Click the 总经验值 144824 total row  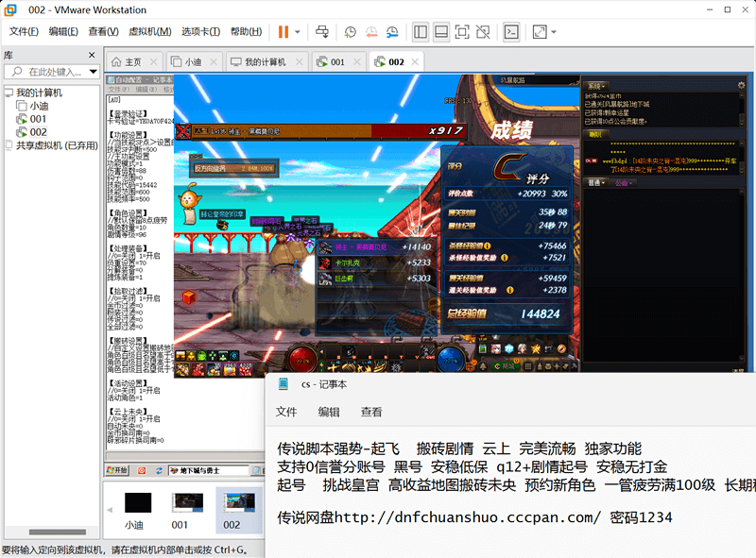[506, 313]
